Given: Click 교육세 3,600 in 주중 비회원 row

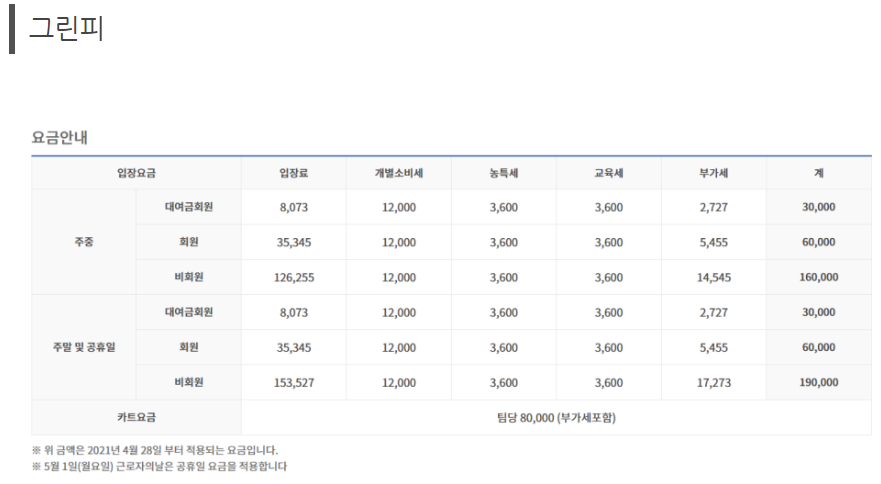Looking at the screenshot, I should tap(609, 277).
